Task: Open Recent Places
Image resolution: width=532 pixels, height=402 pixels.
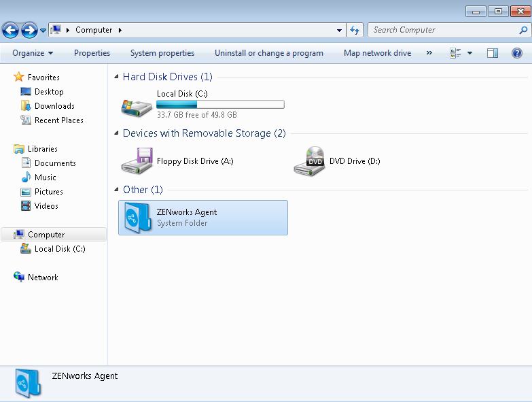Action: [58, 120]
